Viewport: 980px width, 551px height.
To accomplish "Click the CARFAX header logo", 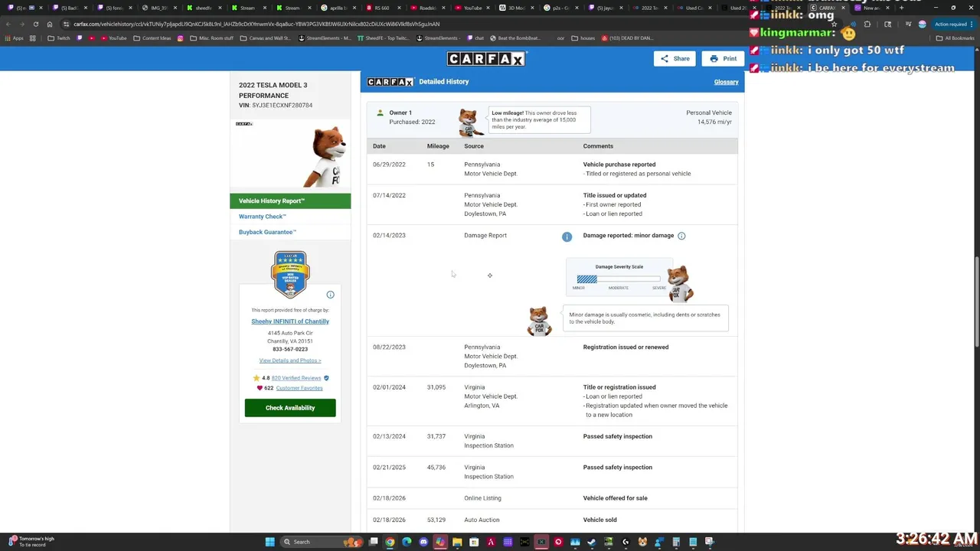I will 486,59.
